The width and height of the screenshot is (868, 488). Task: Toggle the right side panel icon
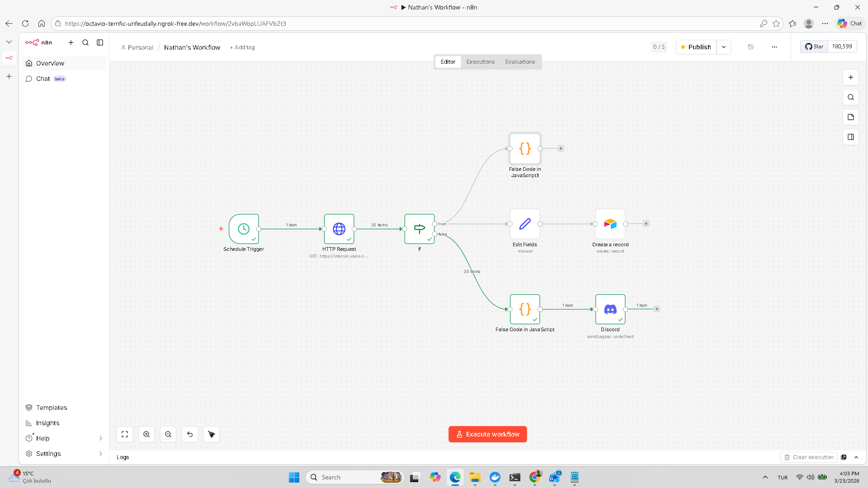851,137
